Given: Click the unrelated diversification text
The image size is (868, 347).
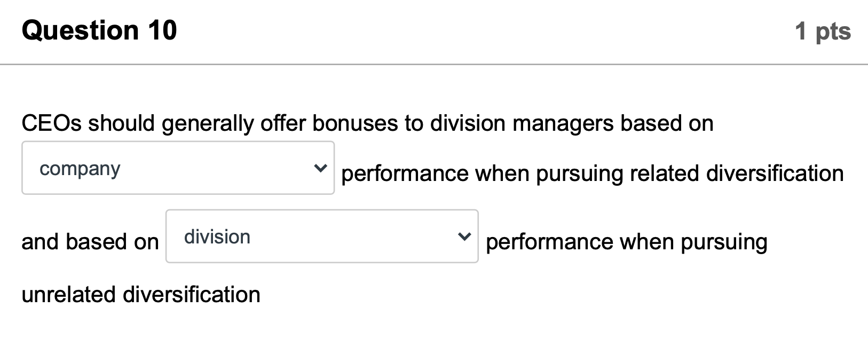Looking at the screenshot, I should pyautogui.click(x=140, y=294).
